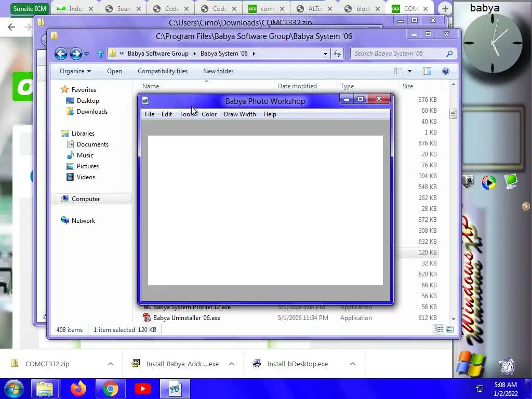The width and height of the screenshot is (532, 399).
Task: Click Babya Software Group breadcrumb
Action: click(x=158, y=54)
